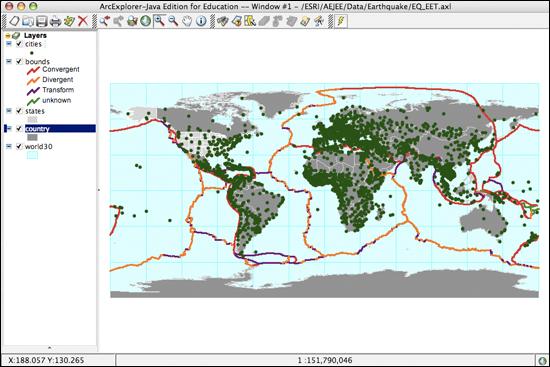Click the arrow at the layer panel's bottom
550x367 pixels.
pos(49,348)
